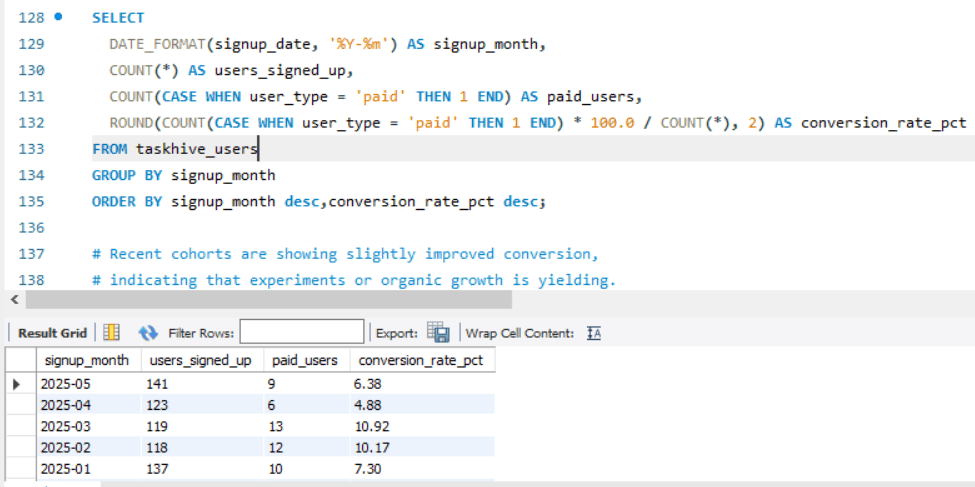Viewport: 975px width, 487px height.
Task: Click line number 133 in the gutter
Action: (x=31, y=149)
